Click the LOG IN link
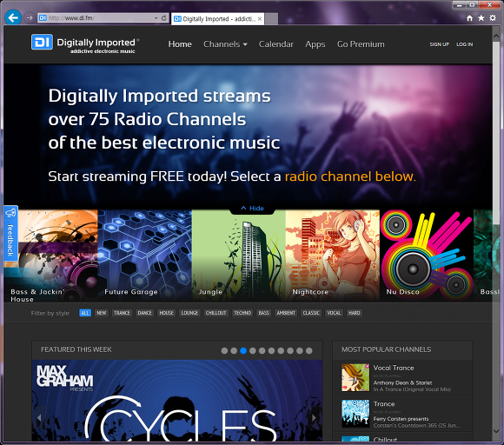504x445 pixels. [465, 44]
